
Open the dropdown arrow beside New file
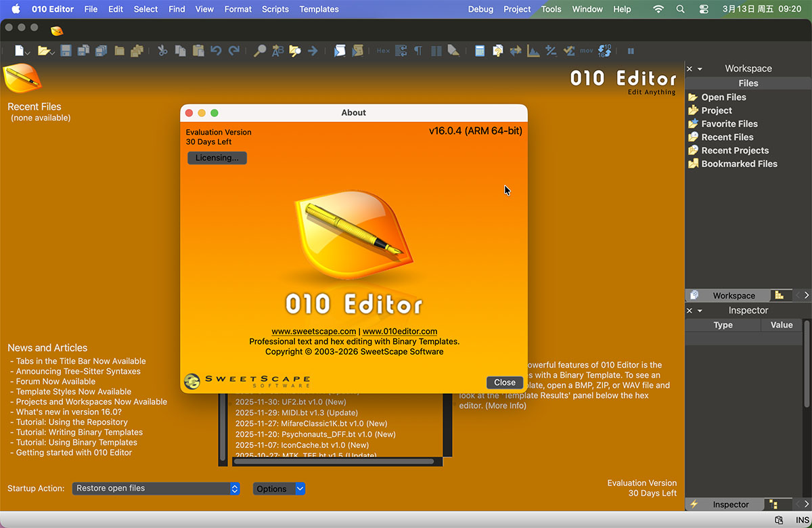(28, 52)
